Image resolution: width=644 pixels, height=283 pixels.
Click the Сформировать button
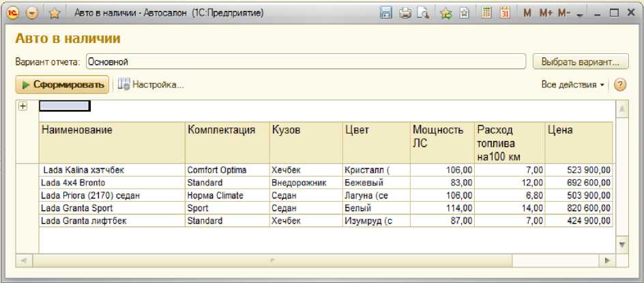point(63,85)
